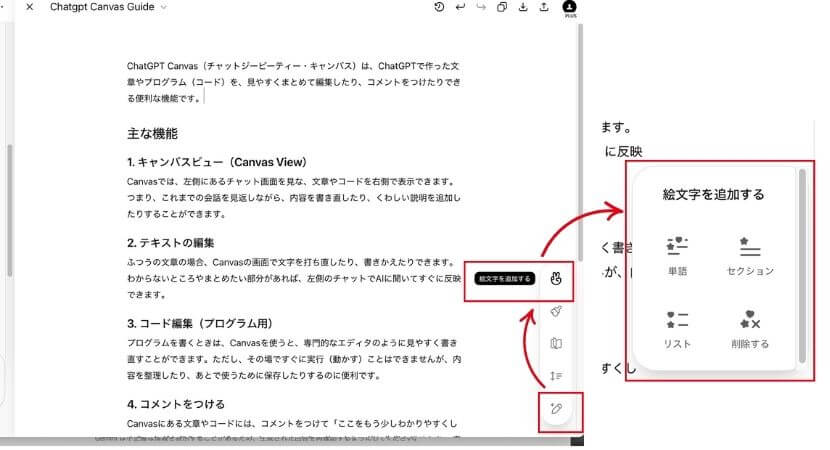Choose the リスト emoji option
The image size is (830, 450).
tap(677, 329)
